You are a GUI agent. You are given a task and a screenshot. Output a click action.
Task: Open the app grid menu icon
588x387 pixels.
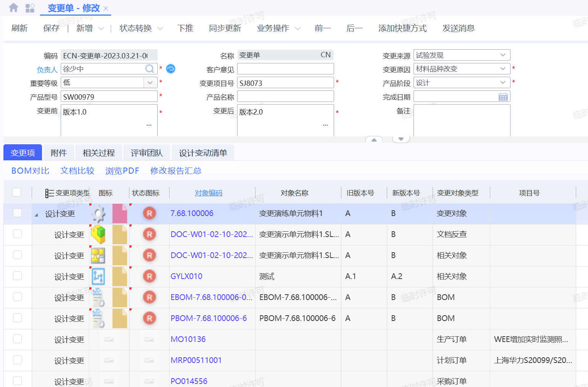[30, 8]
